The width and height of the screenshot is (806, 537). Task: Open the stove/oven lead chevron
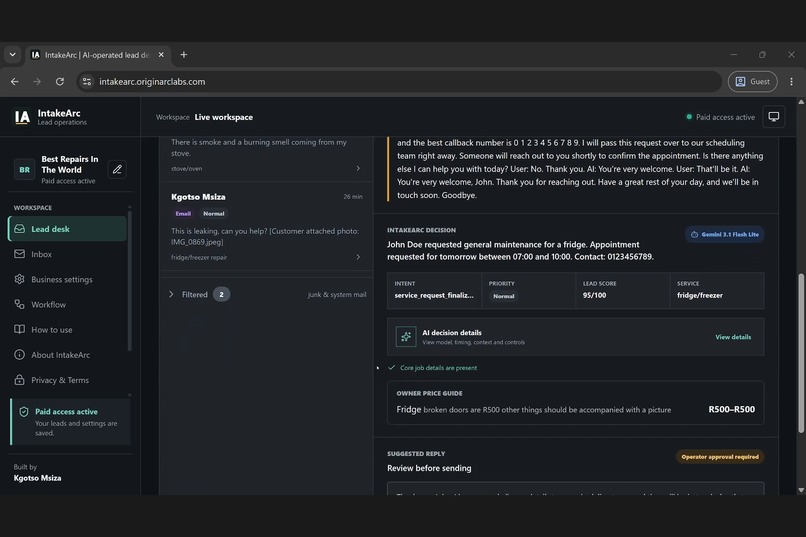point(358,169)
